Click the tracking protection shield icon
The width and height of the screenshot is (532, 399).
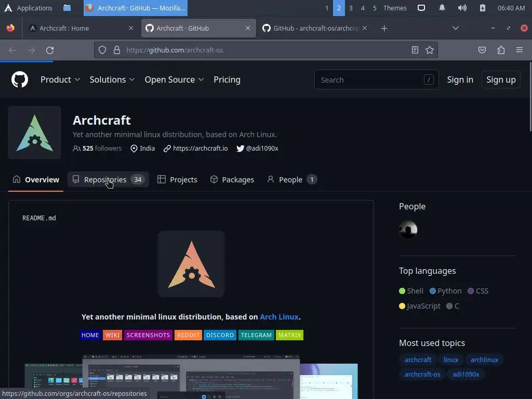(102, 50)
